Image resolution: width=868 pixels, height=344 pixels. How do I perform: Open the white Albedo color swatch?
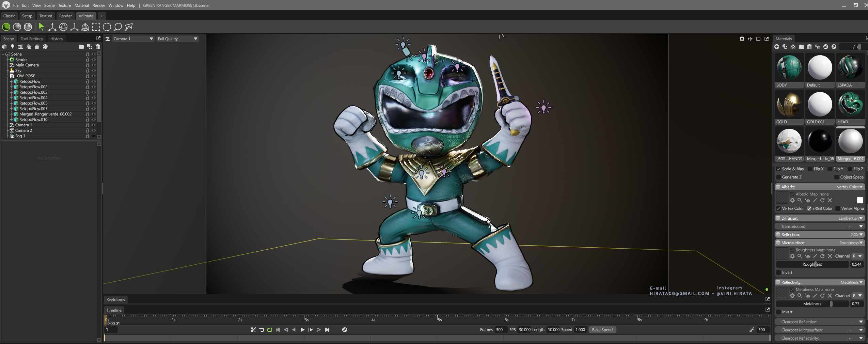point(860,200)
